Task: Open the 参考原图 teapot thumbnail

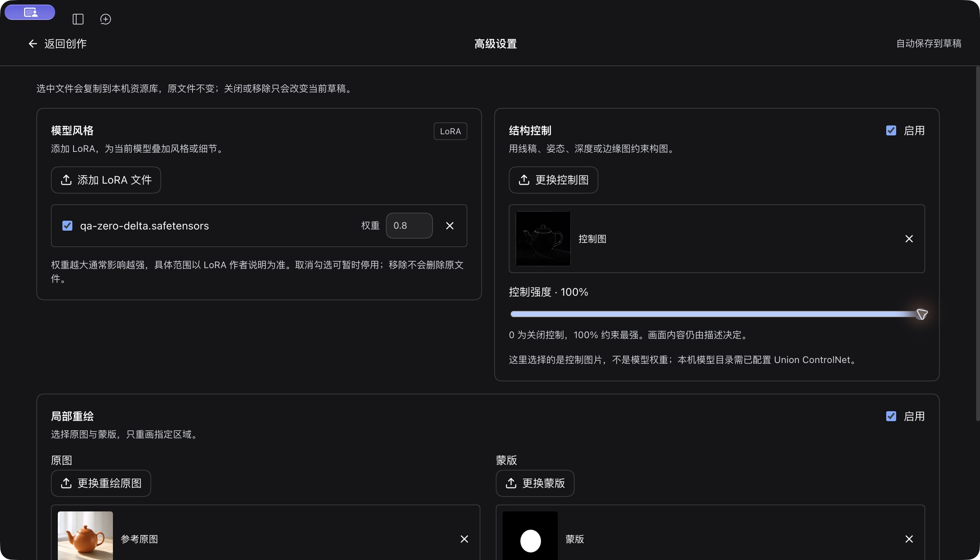Action: click(85, 536)
